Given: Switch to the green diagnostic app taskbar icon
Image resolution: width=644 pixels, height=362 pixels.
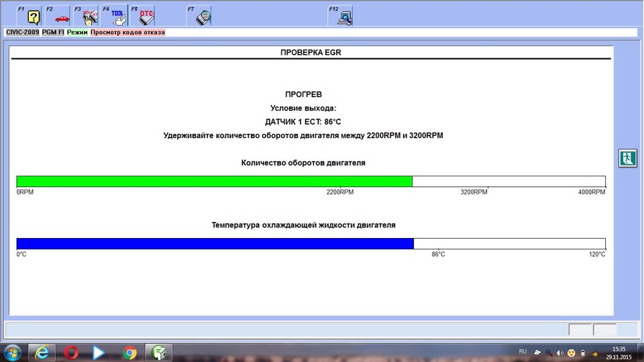Looking at the screenshot, I should point(158,353).
